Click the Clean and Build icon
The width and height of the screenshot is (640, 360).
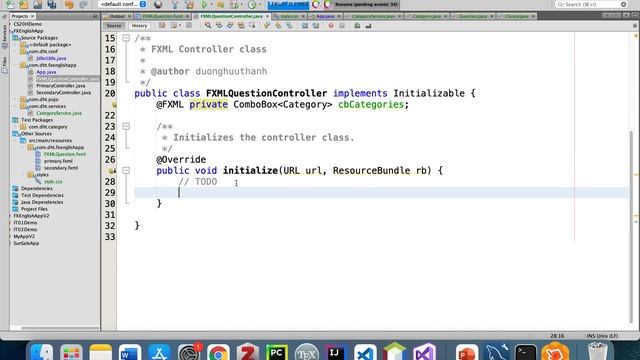point(190,5)
